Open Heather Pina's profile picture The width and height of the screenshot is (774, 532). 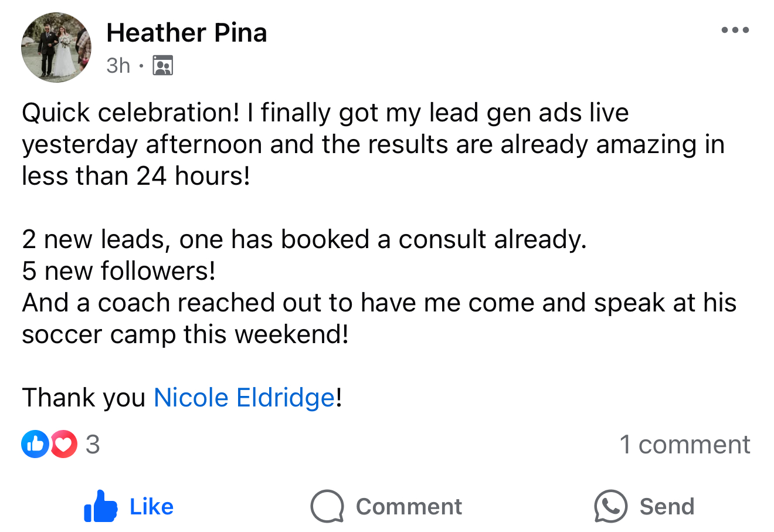(x=56, y=48)
